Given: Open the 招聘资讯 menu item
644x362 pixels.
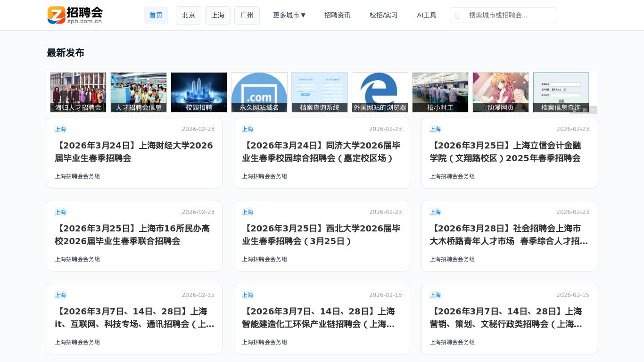Looking at the screenshot, I should (x=337, y=15).
